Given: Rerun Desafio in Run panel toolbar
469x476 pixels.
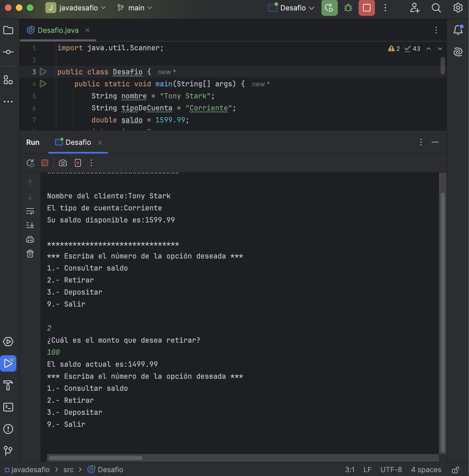Looking at the screenshot, I should (30, 163).
